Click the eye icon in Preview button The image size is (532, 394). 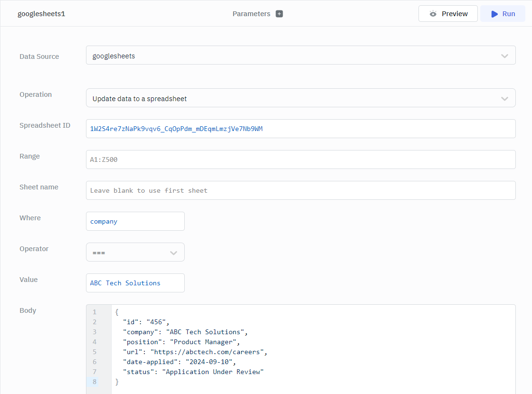[433, 14]
